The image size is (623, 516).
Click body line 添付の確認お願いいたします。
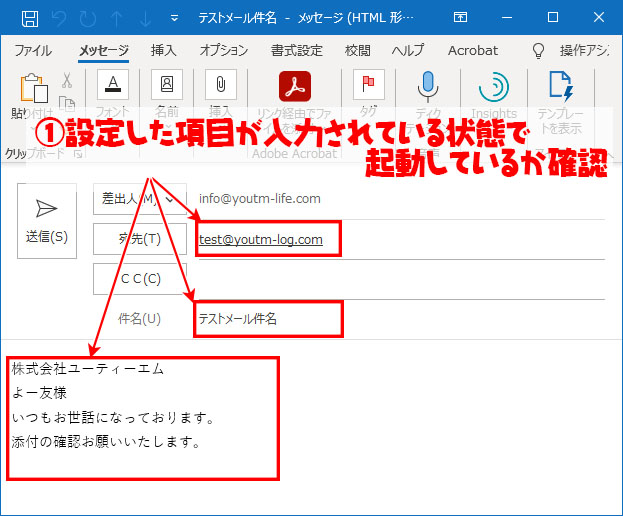[x=106, y=442]
